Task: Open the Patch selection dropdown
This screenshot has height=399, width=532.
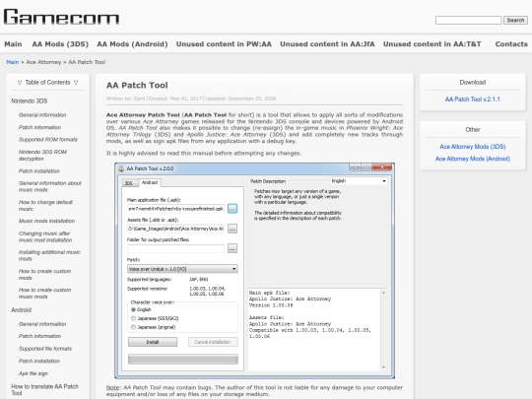Action: (x=182, y=269)
